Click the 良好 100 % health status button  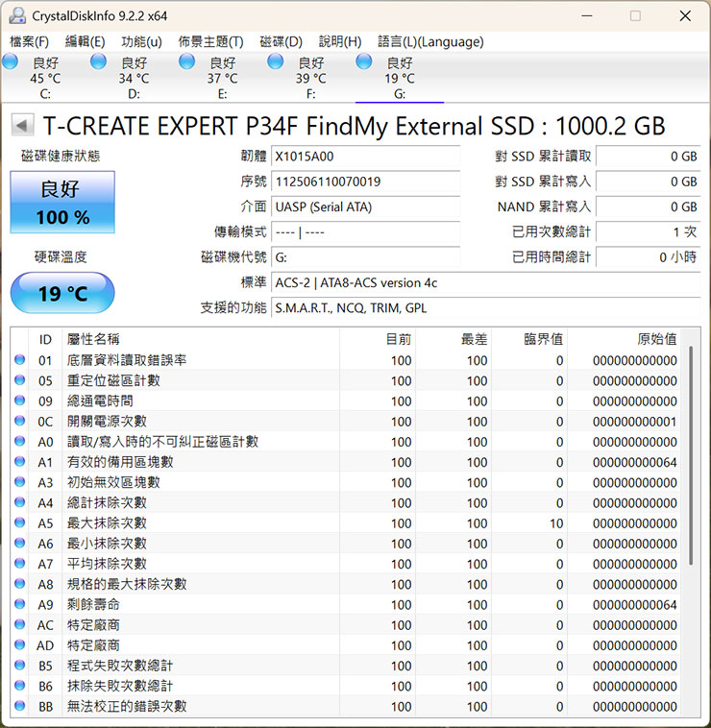tap(62, 202)
